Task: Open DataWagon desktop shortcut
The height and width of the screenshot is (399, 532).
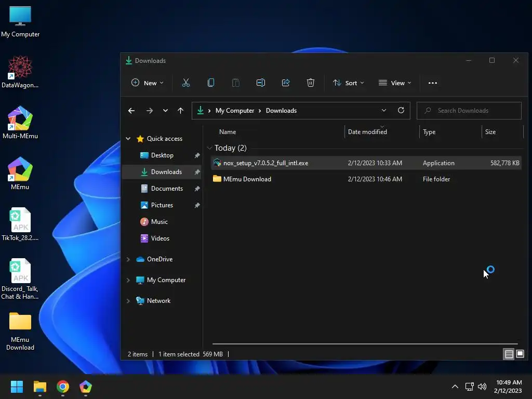Action: click(x=20, y=72)
